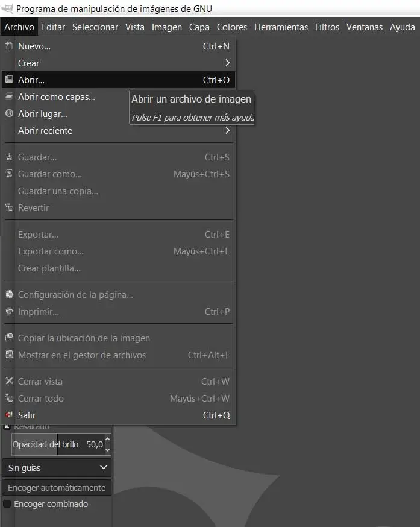Click the Abrir lugar globe icon
This screenshot has height=527, width=420.
[x=9, y=113]
